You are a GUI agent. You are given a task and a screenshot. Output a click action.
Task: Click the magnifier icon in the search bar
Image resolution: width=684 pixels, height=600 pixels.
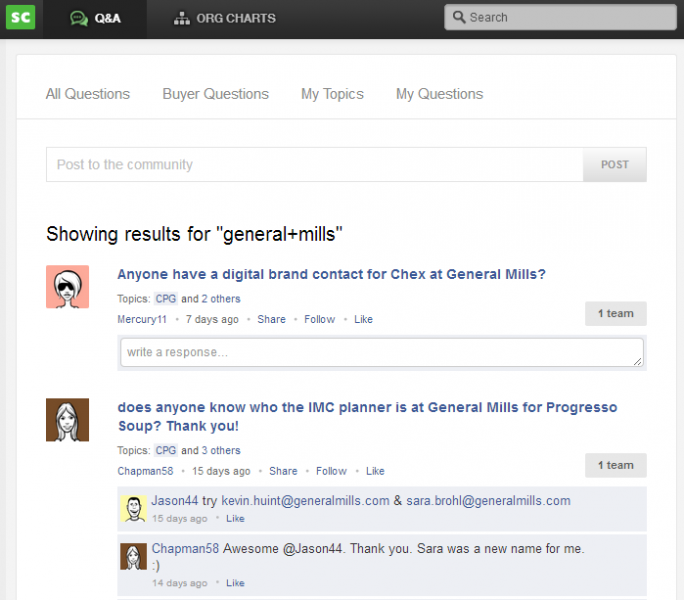[x=459, y=17]
